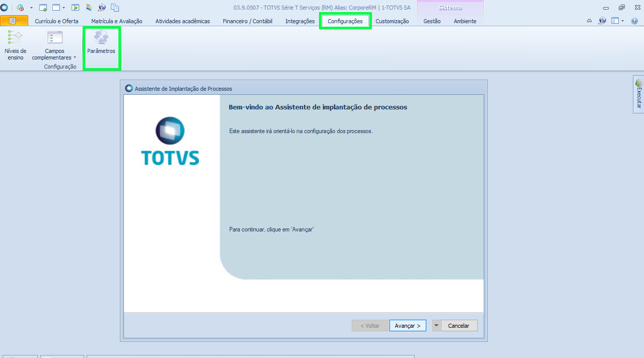Restore down the TOTVS application window
Viewport: 644px width, 358px height.
622,8
